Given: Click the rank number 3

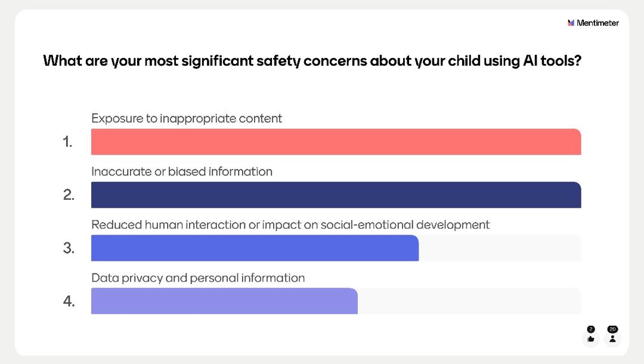Looking at the screenshot, I should pos(69,248).
